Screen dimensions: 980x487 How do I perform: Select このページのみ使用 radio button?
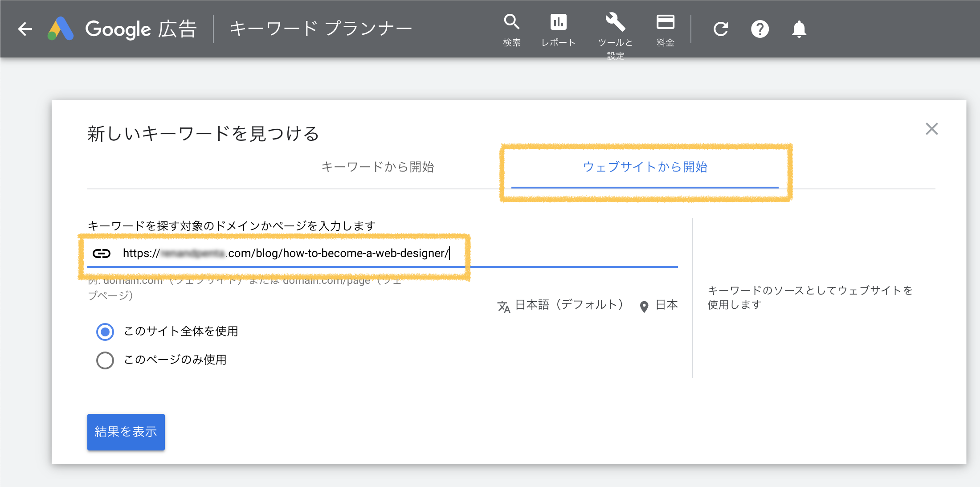pyautogui.click(x=105, y=360)
